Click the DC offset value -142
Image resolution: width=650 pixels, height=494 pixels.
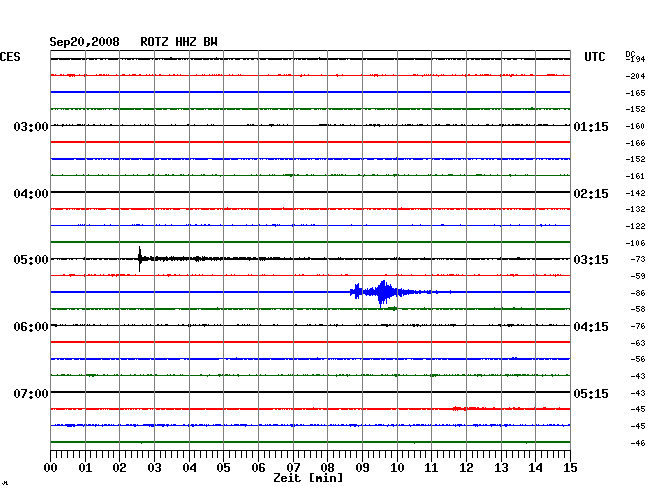click(635, 193)
